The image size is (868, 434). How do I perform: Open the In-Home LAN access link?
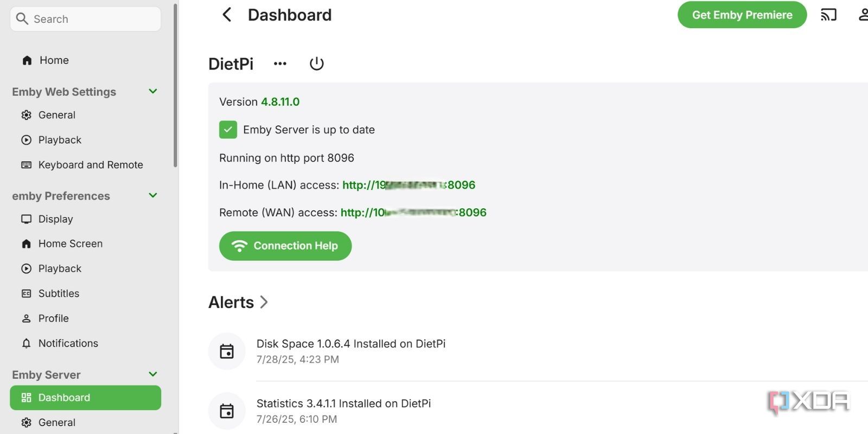click(x=409, y=185)
